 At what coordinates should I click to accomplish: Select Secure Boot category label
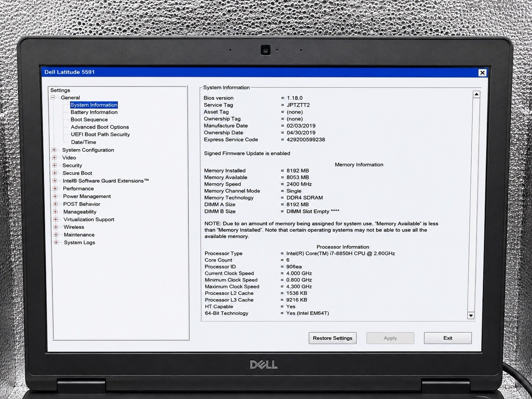tap(78, 173)
